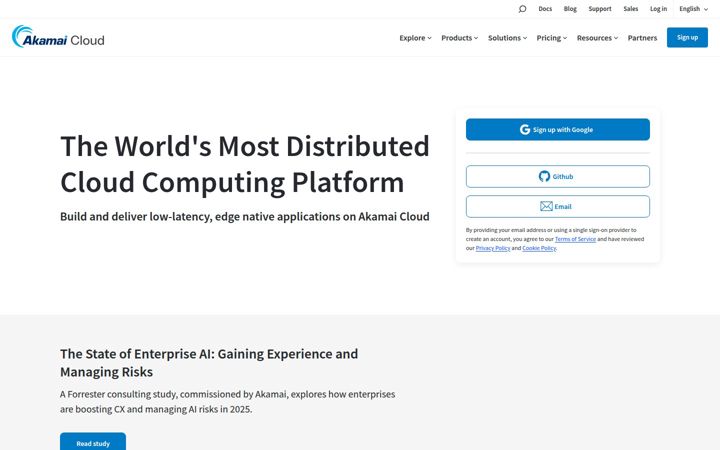This screenshot has width=720, height=450.
Task: Click the blue Sign up button
Action: [x=687, y=37]
